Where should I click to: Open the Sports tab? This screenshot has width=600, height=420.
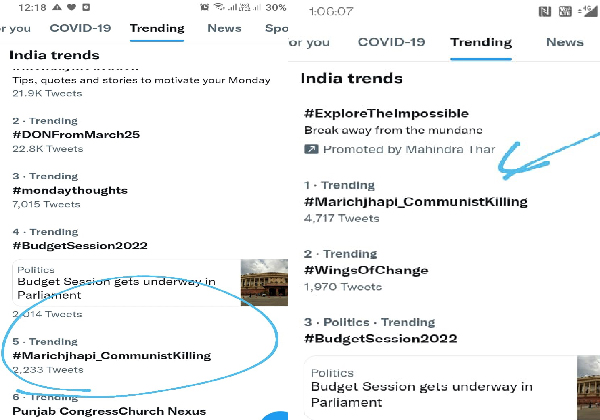tap(276, 28)
